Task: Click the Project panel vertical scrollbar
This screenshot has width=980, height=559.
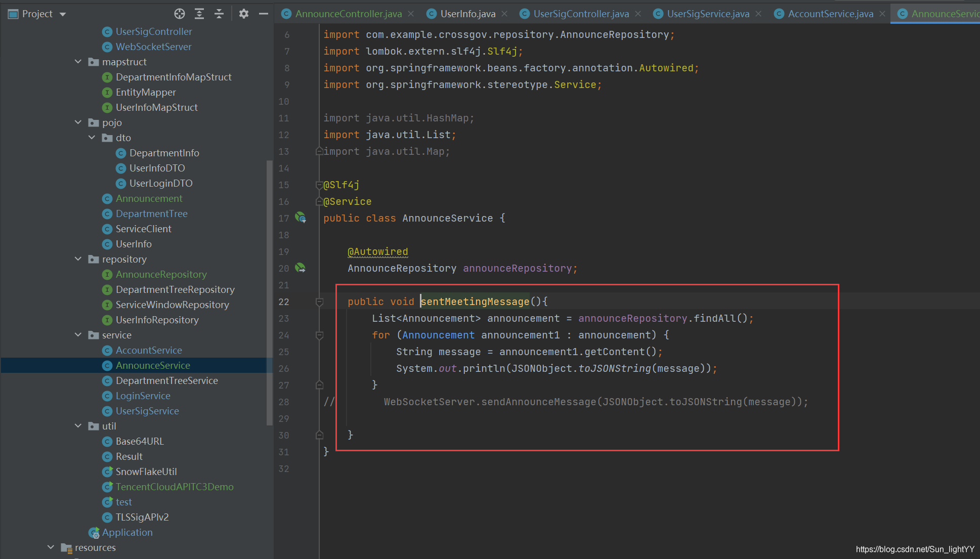Action: pos(269,293)
